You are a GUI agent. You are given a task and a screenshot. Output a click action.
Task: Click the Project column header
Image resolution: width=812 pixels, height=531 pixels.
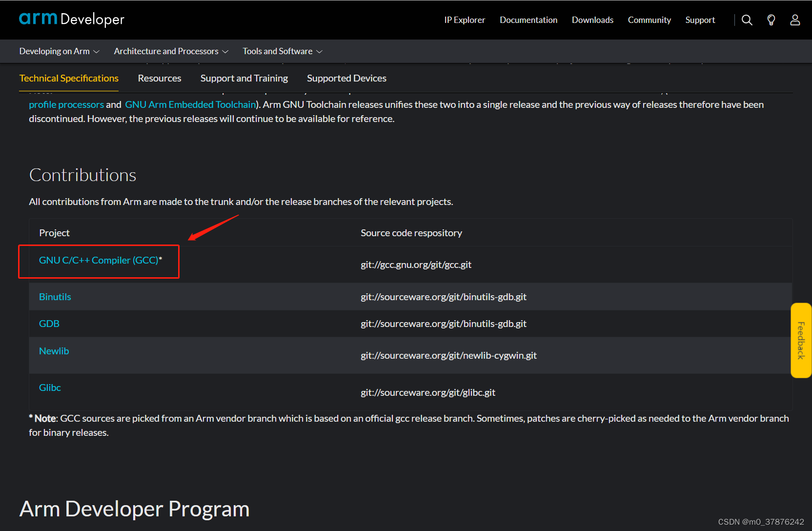(x=54, y=233)
